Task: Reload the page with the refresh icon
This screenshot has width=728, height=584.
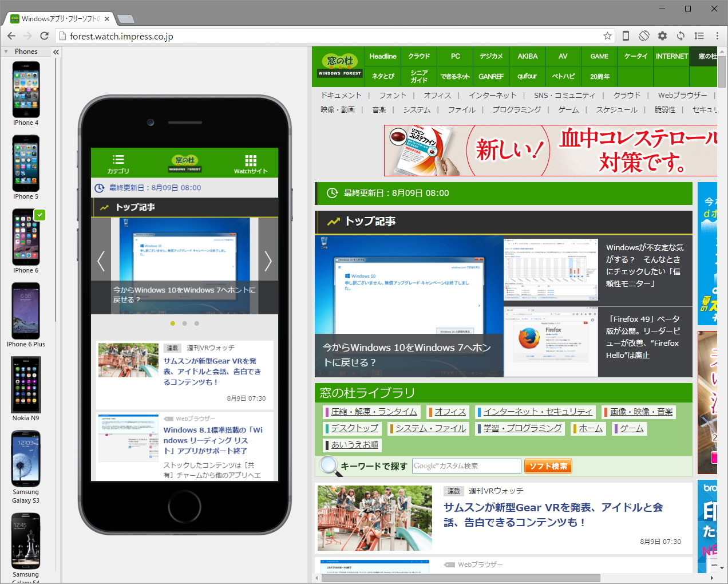Action: (45, 35)
